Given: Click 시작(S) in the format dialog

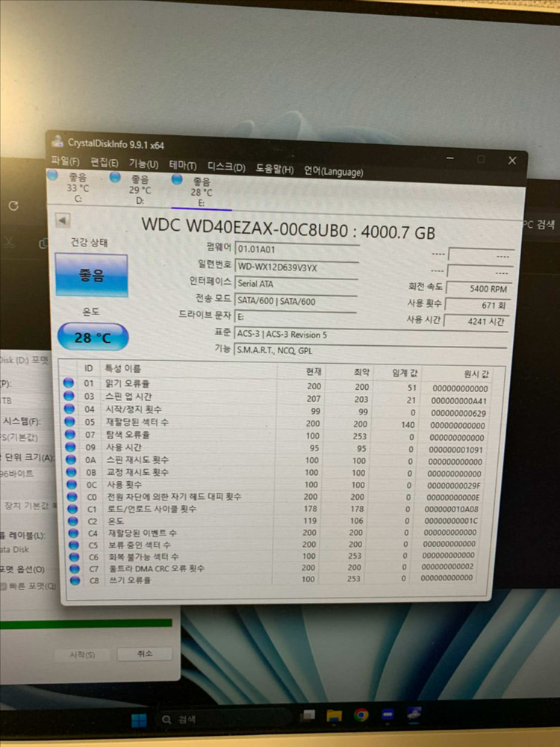Looking at the screenshot, I should click(82, 655).
